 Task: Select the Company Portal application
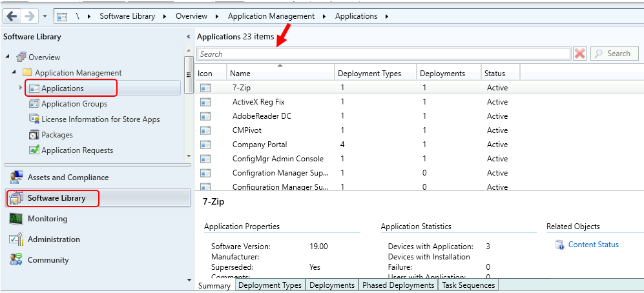419,145
